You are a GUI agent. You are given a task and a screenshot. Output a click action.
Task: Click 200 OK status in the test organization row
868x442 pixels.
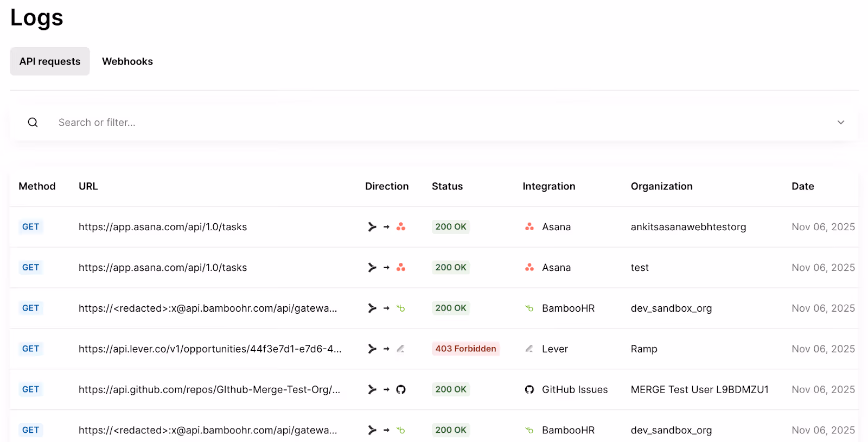click(x=451, y=268)
